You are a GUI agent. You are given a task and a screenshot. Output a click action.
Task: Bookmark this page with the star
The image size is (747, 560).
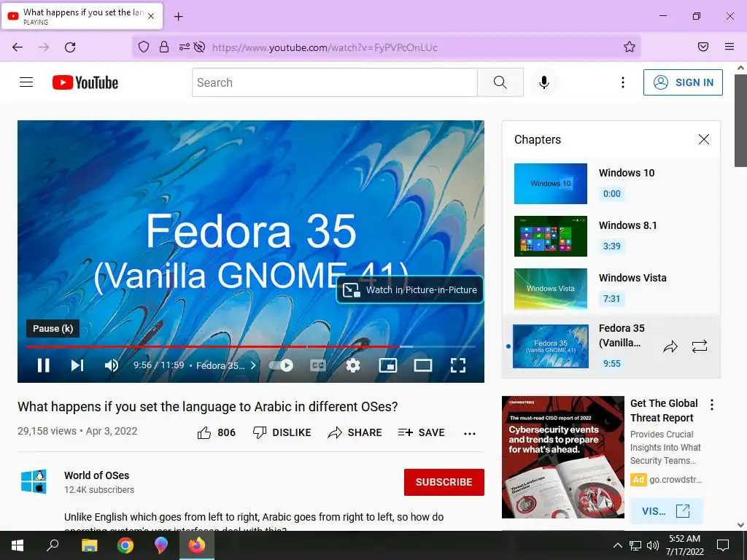(630, 47)
